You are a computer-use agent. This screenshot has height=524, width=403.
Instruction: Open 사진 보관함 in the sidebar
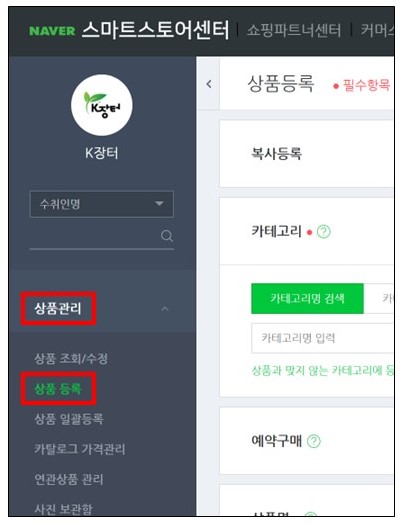63,509
